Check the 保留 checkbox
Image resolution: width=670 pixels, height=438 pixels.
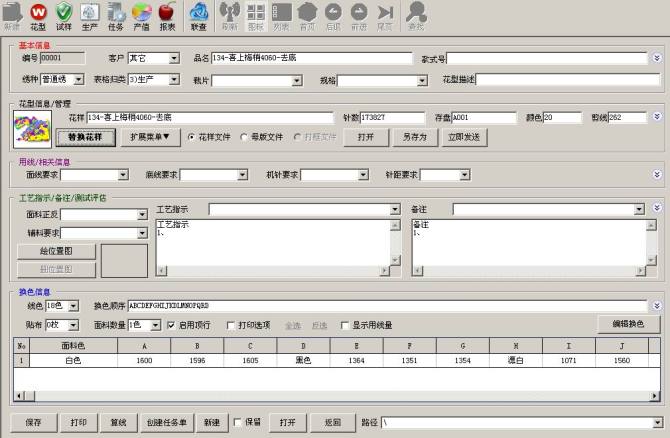tap(237, 423)
